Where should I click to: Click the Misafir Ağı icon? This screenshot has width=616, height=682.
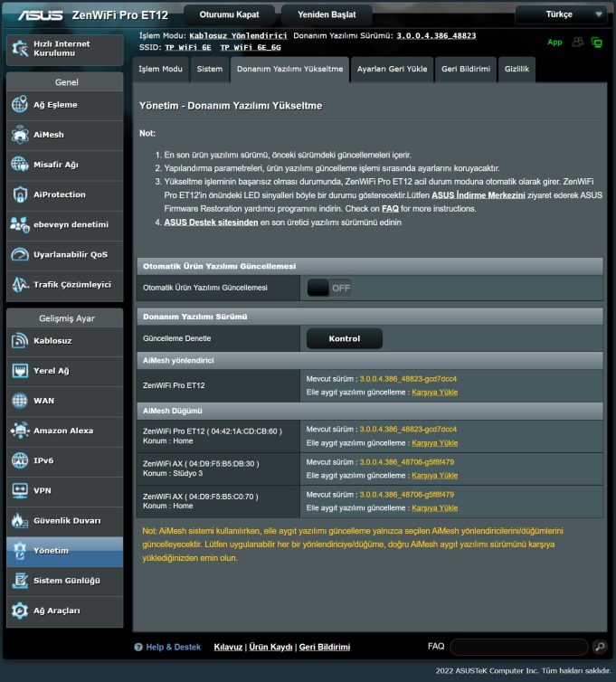[x=20, y=165]
